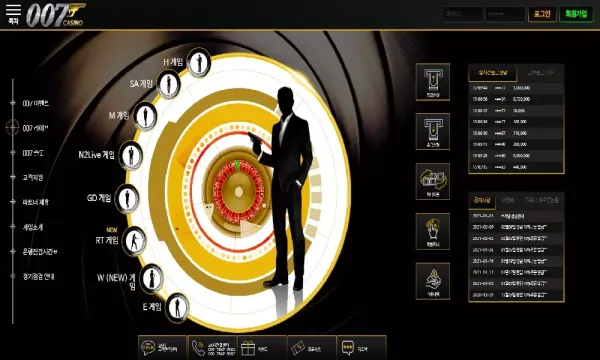Screen dimensions: 600x360
Task: Select the 고객지원 sidebar item
Action: (x=33, y=178)
